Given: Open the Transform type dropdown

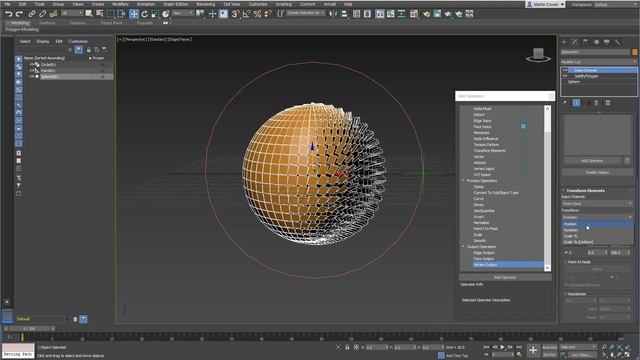Looking at the screenshot, I should (597, 217).
